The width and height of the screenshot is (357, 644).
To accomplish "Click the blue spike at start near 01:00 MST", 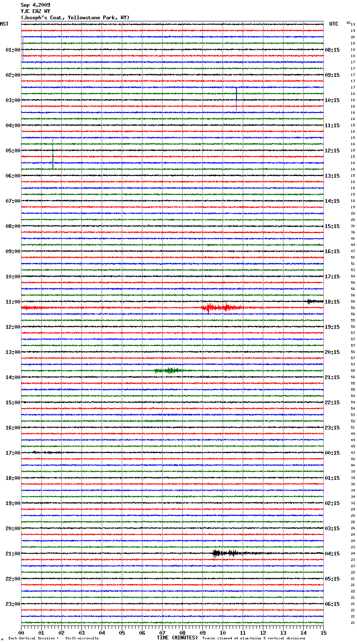I will [22, 49].
